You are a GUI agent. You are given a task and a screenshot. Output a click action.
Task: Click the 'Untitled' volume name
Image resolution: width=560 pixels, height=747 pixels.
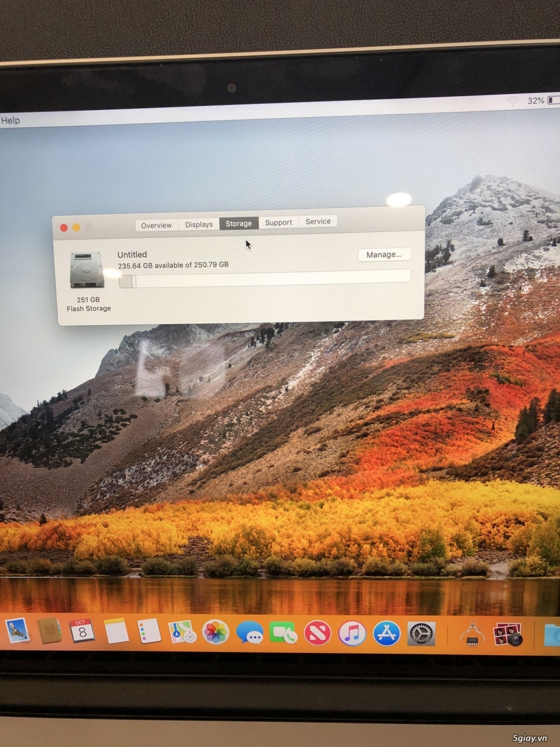(132, 254)
